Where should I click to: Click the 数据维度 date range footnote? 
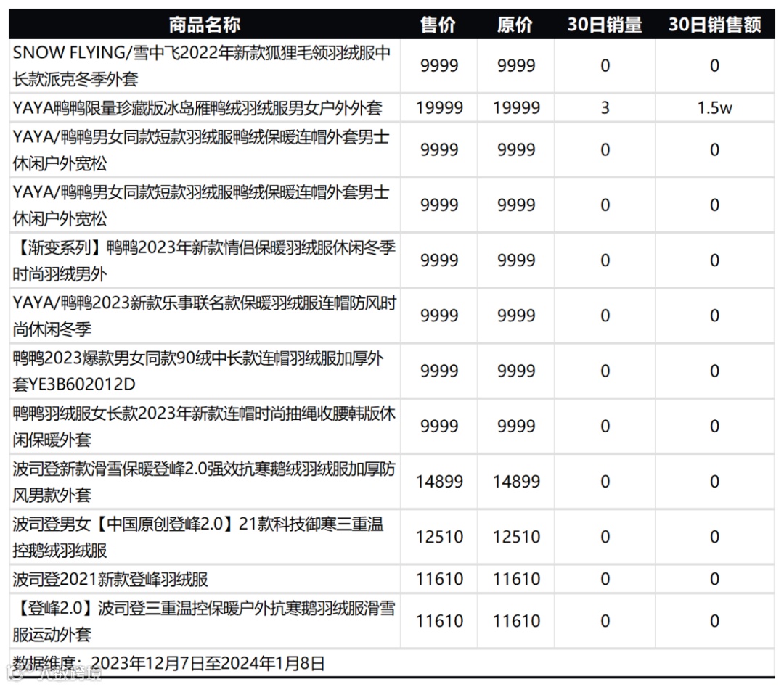pos(168,664)
